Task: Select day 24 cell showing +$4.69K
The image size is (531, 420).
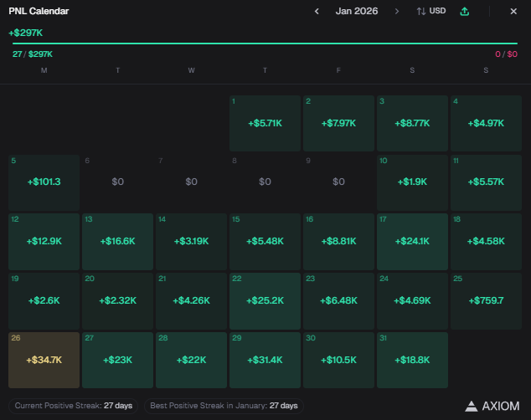Action: (x=412, y=301)
